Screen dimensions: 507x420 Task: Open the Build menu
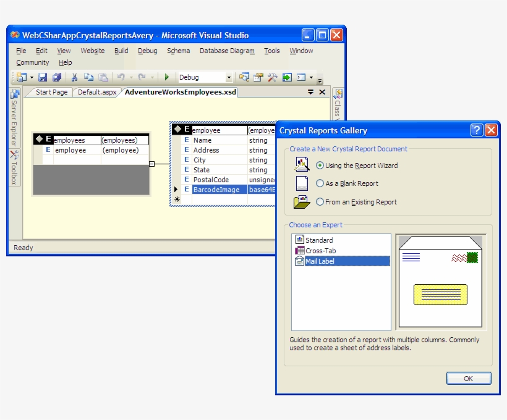point(121,51)
